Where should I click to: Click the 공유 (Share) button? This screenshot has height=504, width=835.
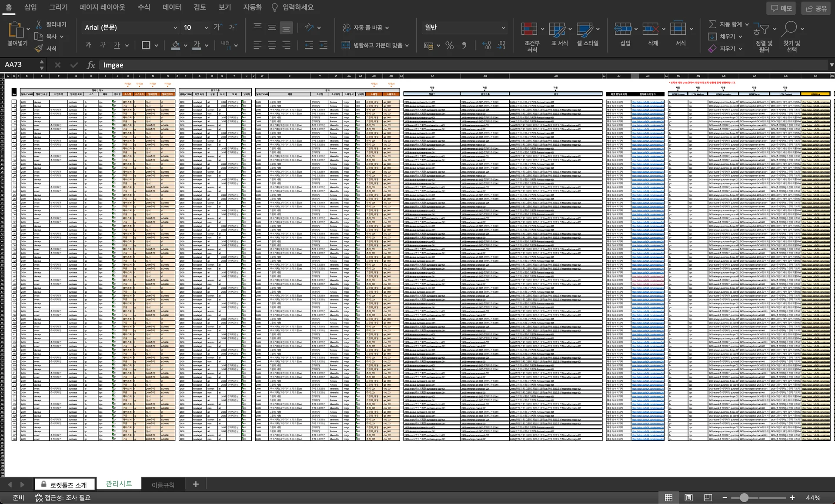[x=816, y=8]
